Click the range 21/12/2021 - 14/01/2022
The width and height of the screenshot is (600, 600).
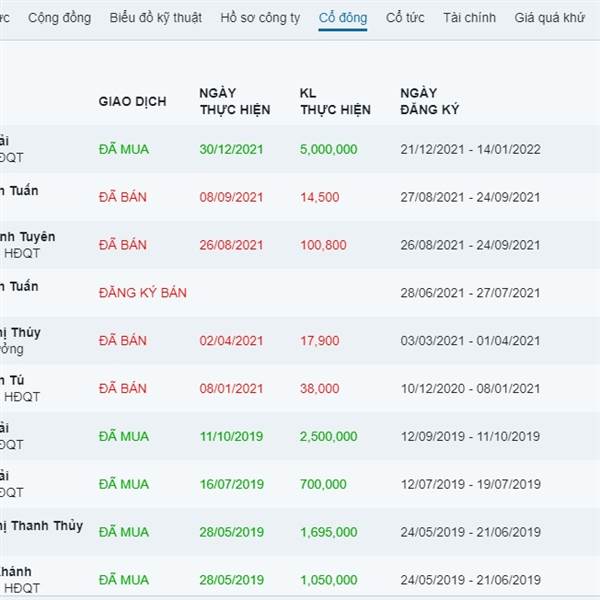click(x=470, y=149)
